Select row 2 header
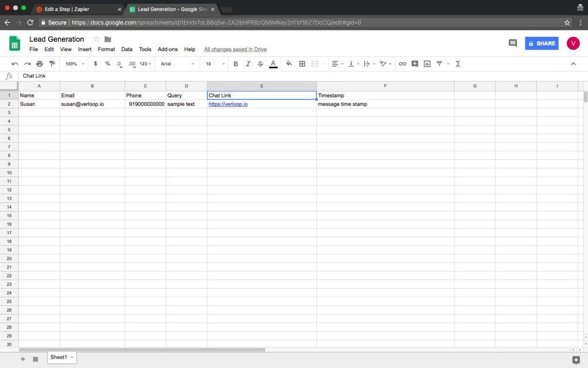588x368 pixels. (9, 104)
